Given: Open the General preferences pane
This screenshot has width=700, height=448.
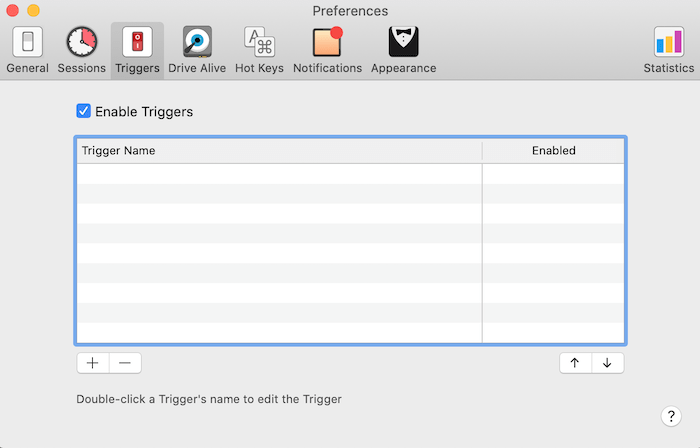Looking at the screenshot, I should [x=28, y=50].
